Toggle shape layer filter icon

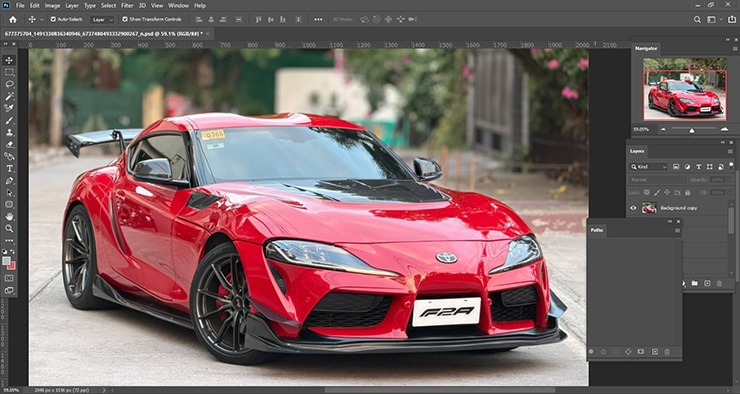point(710,167)
